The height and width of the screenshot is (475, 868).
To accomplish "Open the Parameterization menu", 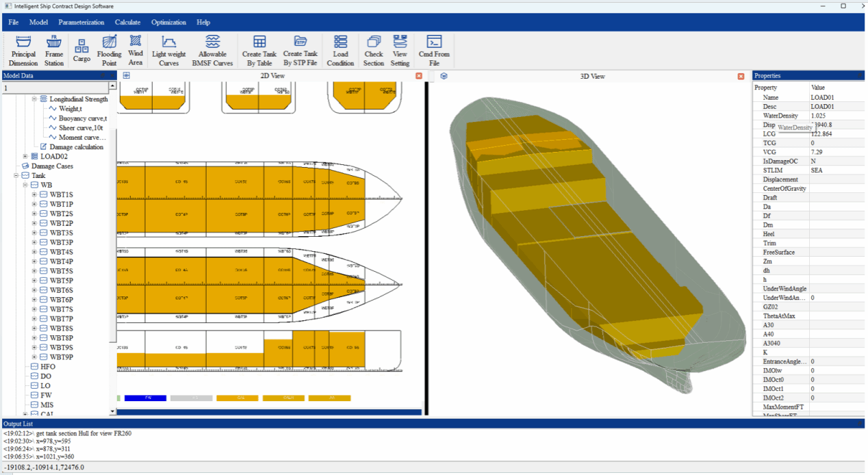I will (81, 22).
